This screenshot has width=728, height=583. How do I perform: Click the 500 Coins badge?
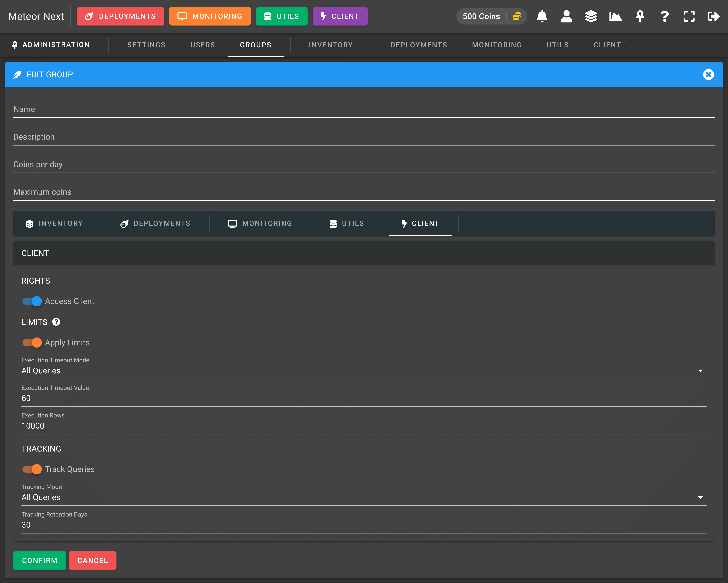[x=491, y=16]
